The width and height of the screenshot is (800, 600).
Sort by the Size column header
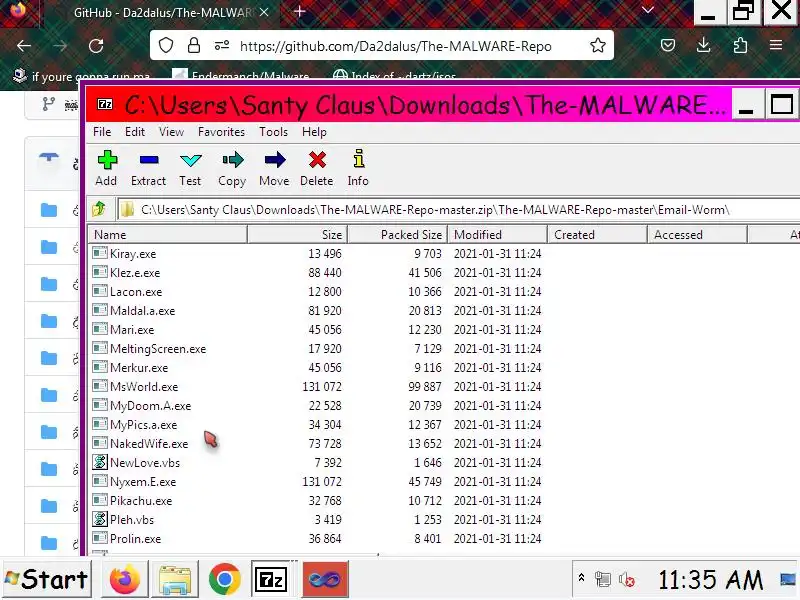click(297, 235)
